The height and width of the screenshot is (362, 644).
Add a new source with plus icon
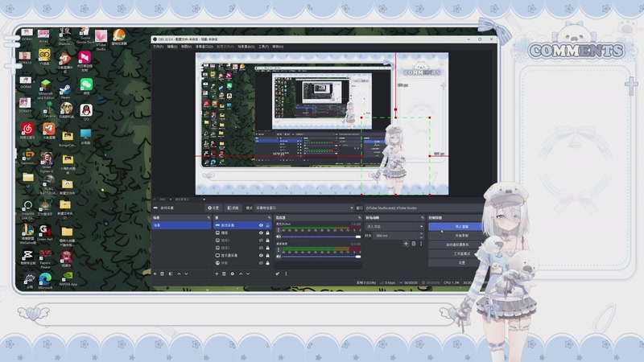217,274
